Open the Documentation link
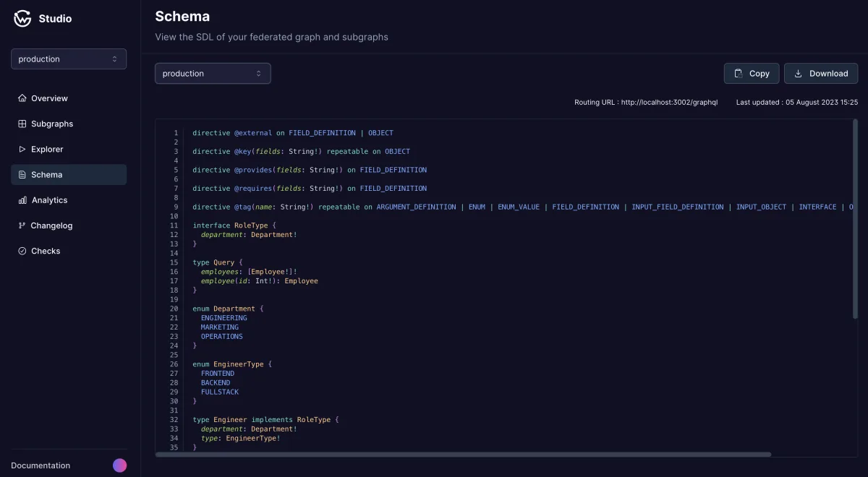The width and height of the screenshot is (868, 477). (41, 465)
